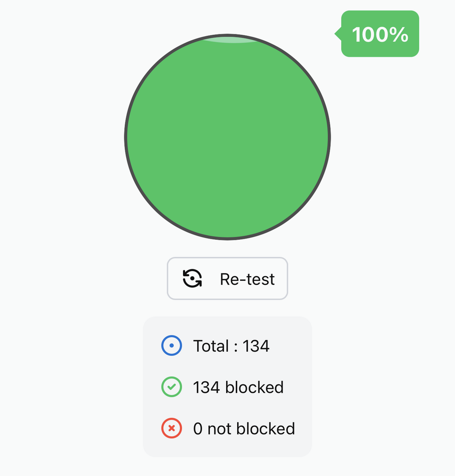This screenshot has height=476, width=455.
Task: Click the word "blocked" beside green check
Action: tap(254, 387)
